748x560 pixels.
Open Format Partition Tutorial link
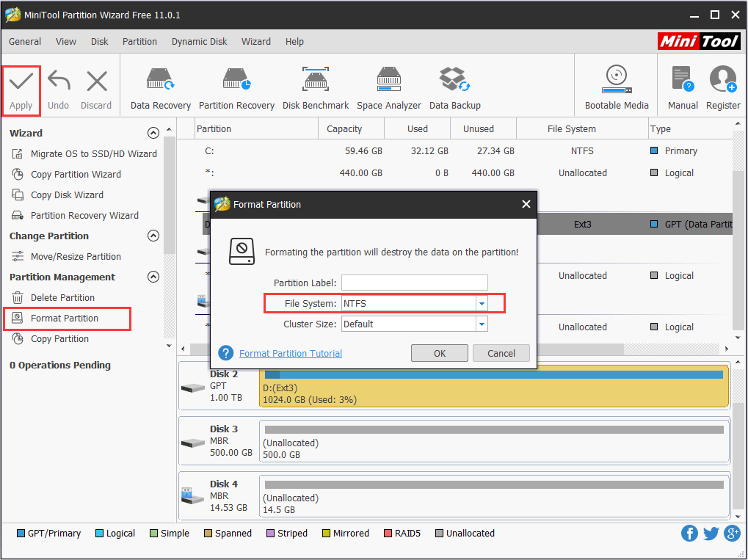point(291,353)
